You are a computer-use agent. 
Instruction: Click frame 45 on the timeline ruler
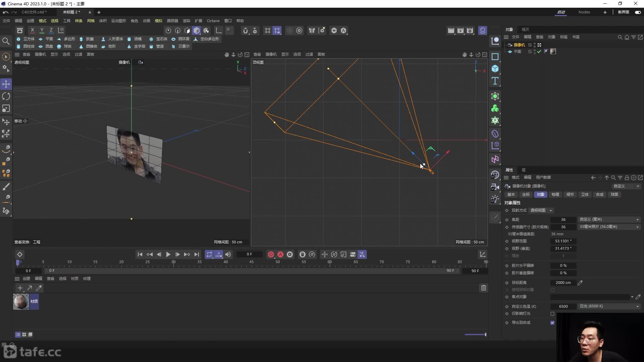pos(252,262)
